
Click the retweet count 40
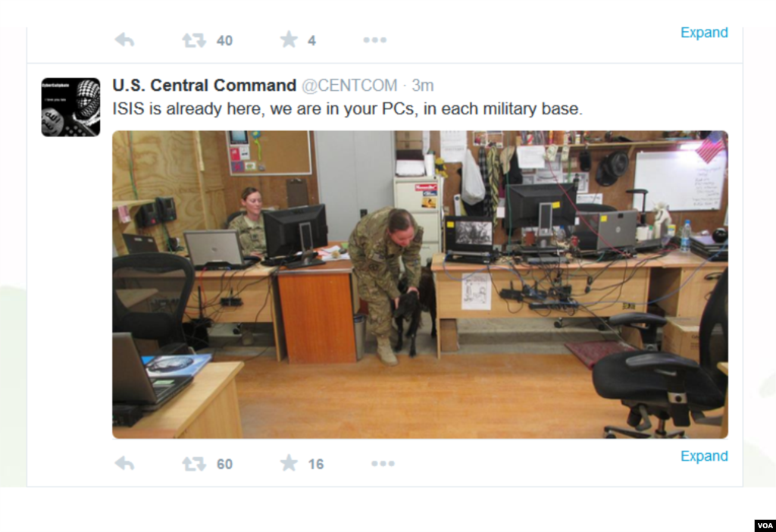pyautogui.click(x=224, y=41)
